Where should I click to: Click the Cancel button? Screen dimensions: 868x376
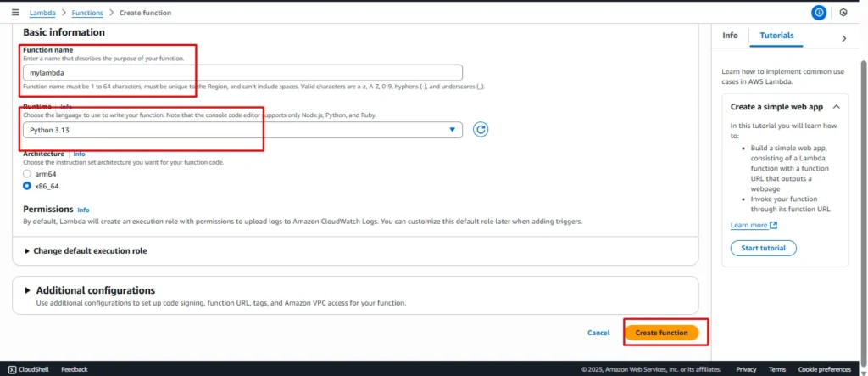pos(598,333)
